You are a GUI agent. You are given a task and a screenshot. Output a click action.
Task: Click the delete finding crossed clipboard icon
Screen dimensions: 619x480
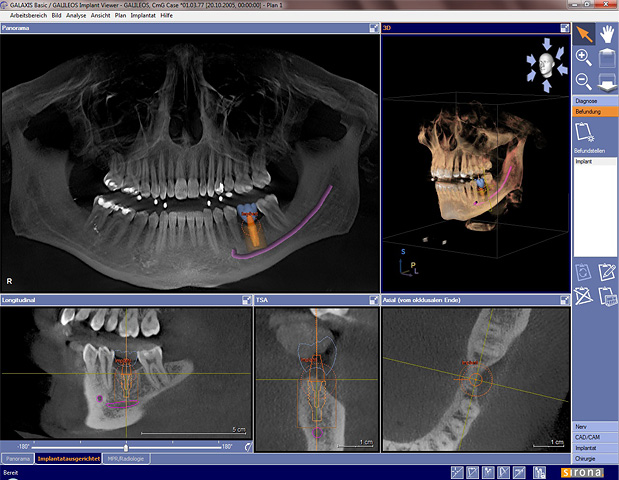[583, 296]
